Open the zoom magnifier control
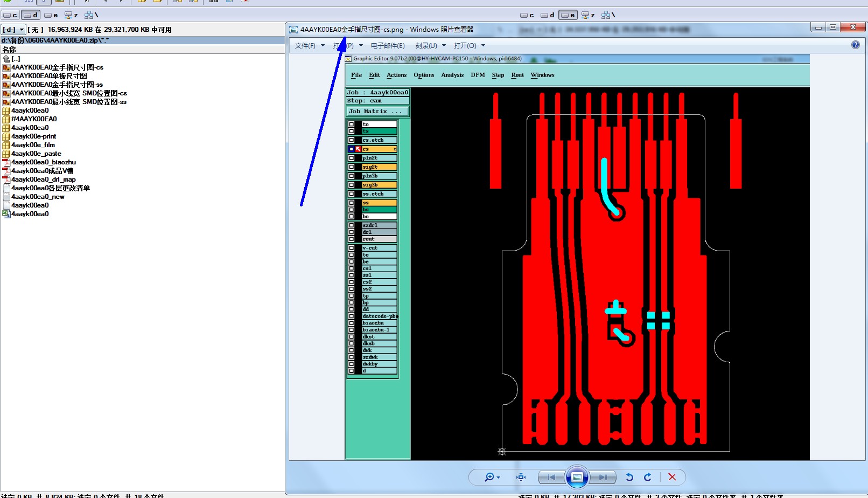This screenshot has height=498, width=868. point(492,477)
